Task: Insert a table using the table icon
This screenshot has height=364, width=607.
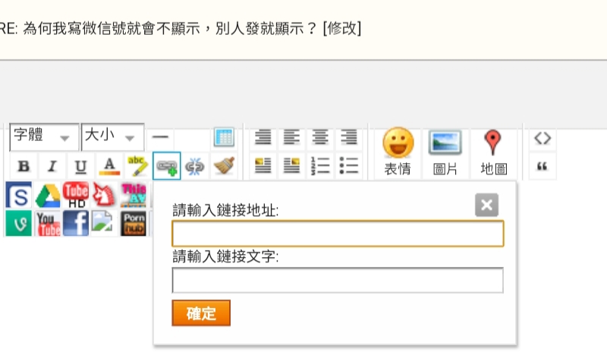Action: click(x=223, y=137)
